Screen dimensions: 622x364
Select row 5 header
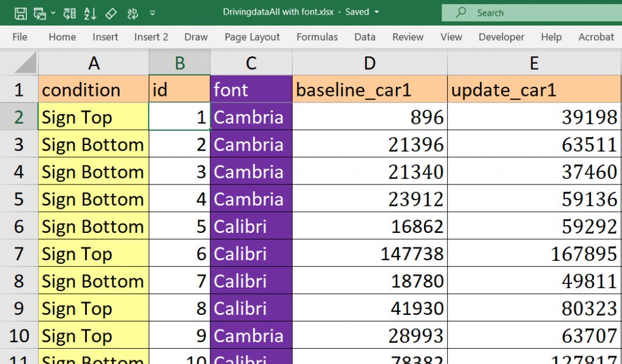pyautogui.click(x=19, y=199)
